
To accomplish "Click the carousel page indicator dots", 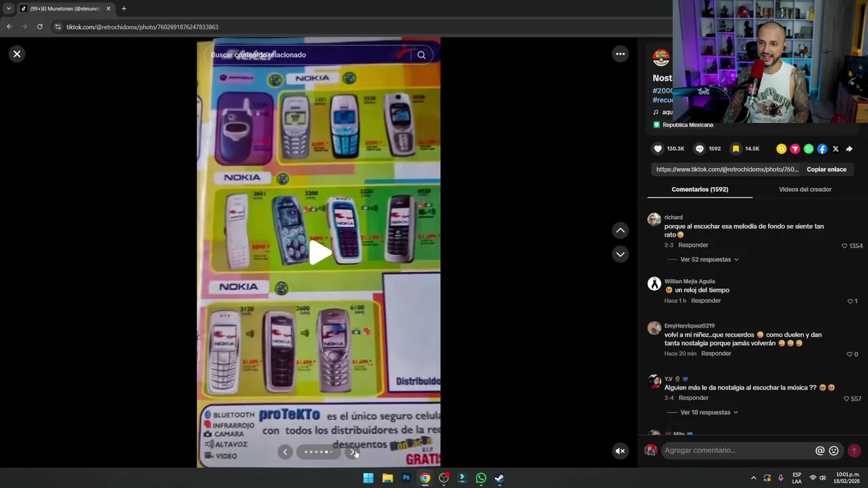I will point(318,452).
